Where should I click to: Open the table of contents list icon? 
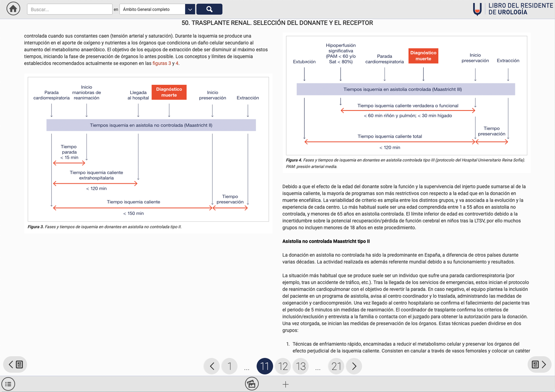tap(8, 384)
